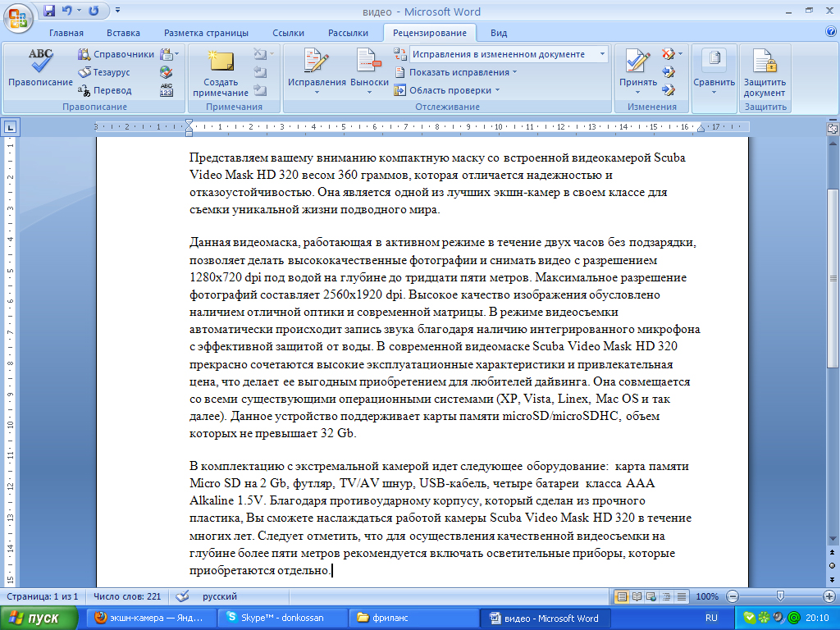This screenshot has width=840, height=630.
Task: Switch to the Главная tab
Action: [66, 33]
